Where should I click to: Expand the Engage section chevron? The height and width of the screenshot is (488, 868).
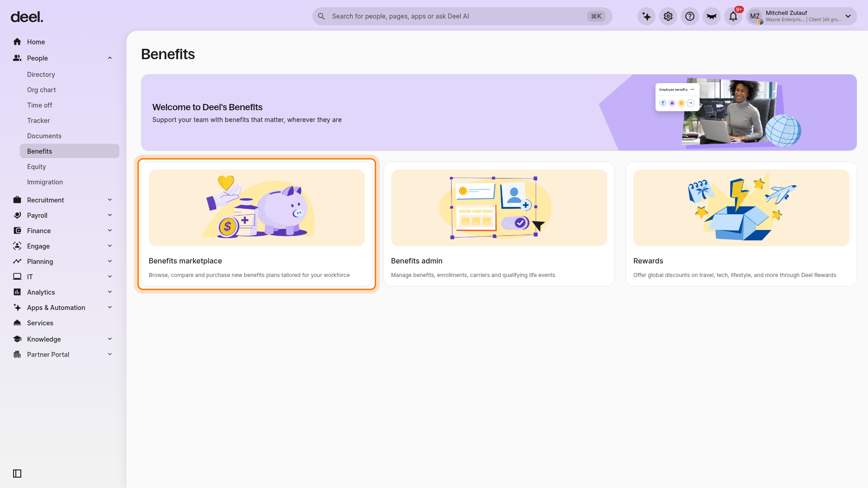tap(110, 246)
